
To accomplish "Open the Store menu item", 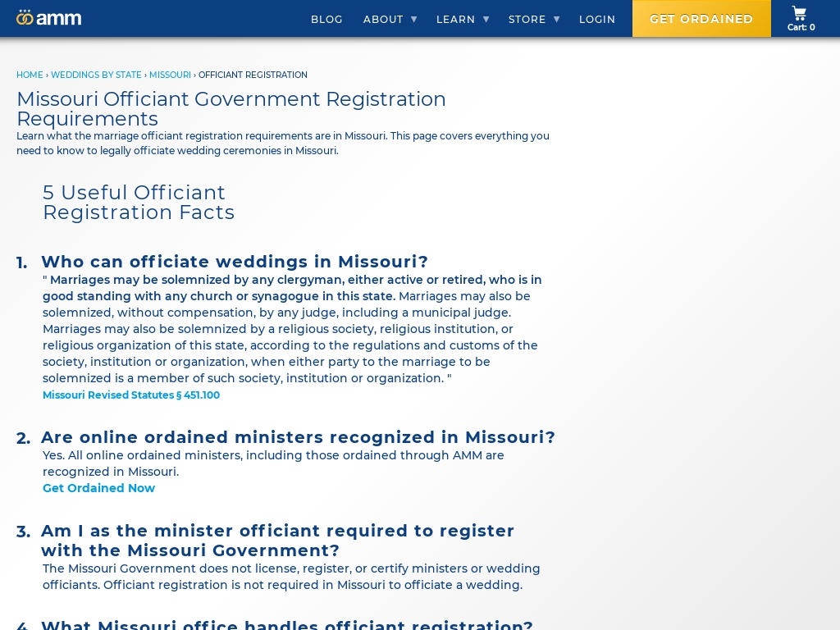I will coord(527,20).
